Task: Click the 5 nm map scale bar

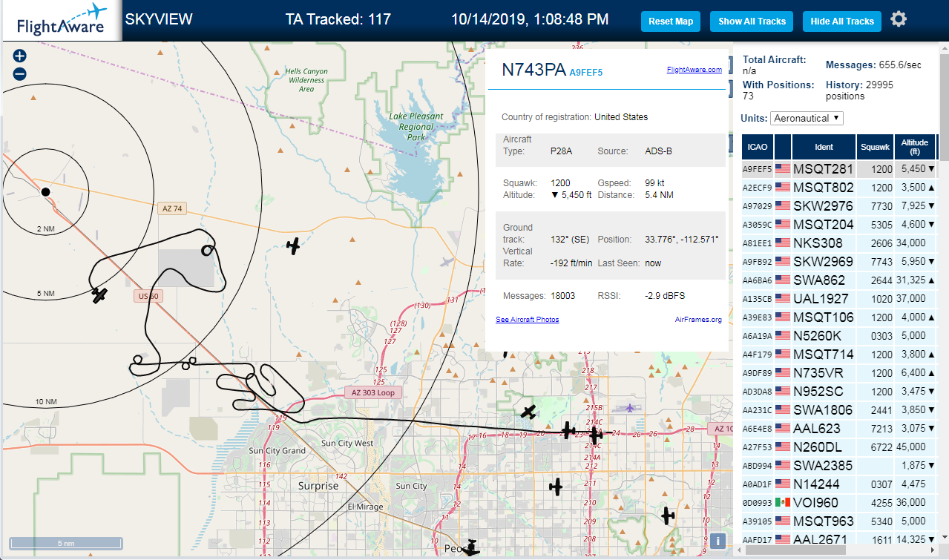Action: pos(65,544)
